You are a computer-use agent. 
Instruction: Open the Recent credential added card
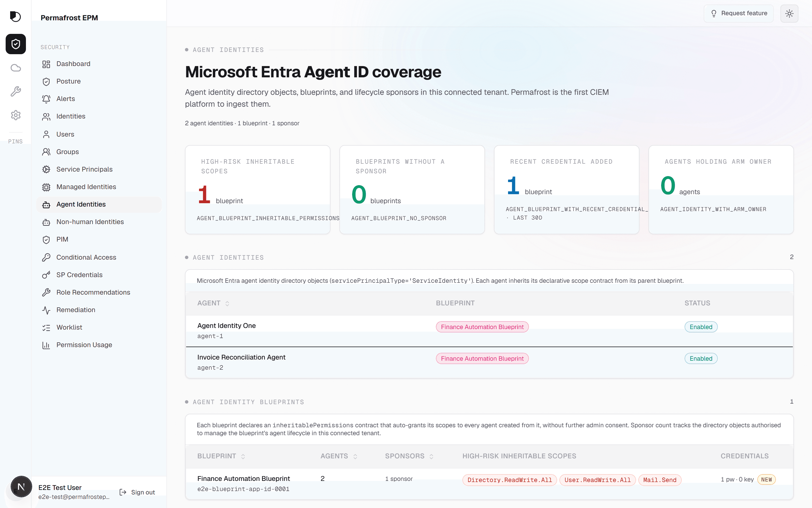point(566,189)
